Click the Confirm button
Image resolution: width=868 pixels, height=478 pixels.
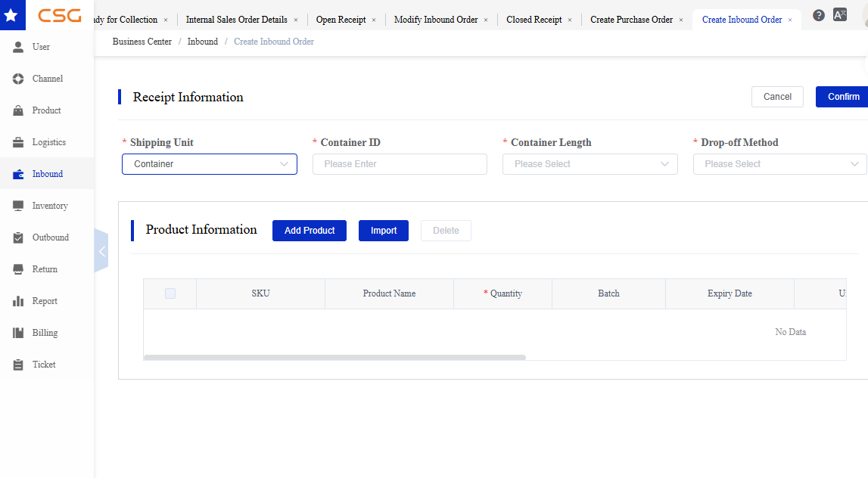(843, 97)
